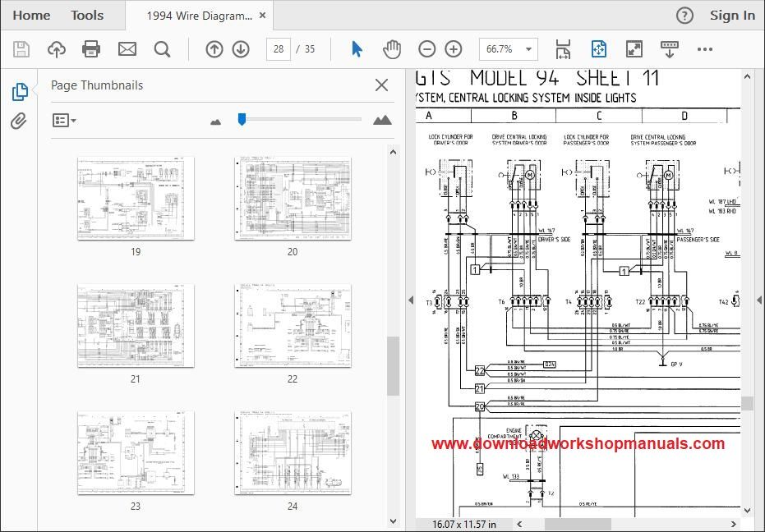The image size is (765, 532).
Task: Select the arrow selection tool
Action: (357, 49)
